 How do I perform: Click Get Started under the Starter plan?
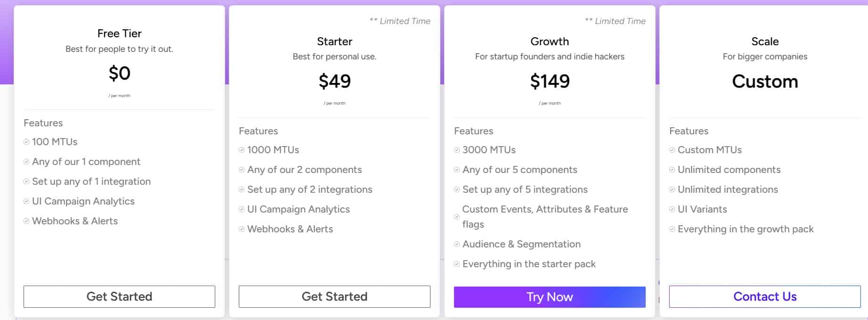334,296
